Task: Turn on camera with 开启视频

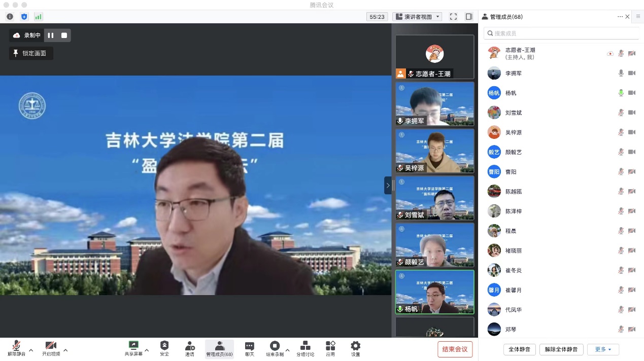Action: 51,348
